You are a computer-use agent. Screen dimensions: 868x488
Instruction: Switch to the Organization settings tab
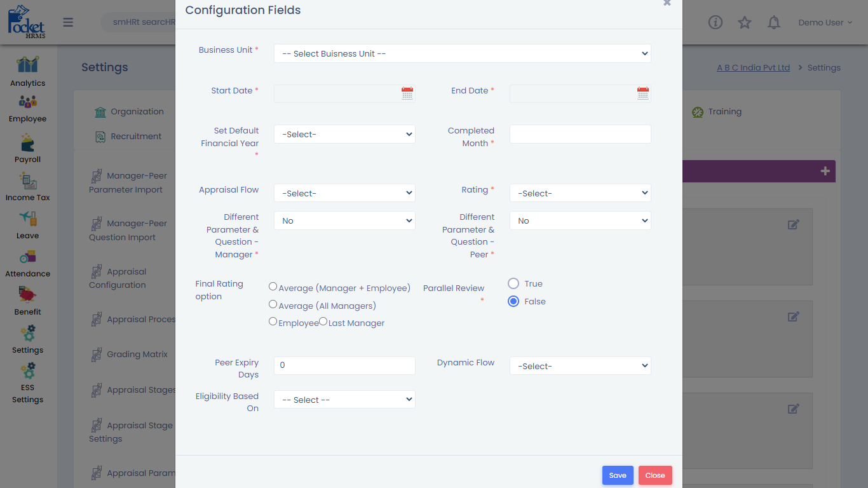[129, 112]
